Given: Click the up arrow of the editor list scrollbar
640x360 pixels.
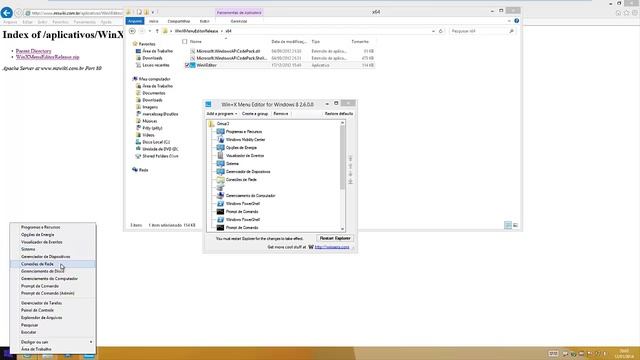Looking at the screenshot, I should [342, 123].
